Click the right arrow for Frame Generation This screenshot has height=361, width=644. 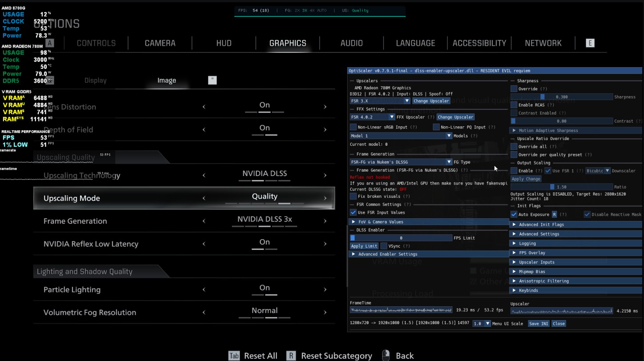[x=325, y=221]
